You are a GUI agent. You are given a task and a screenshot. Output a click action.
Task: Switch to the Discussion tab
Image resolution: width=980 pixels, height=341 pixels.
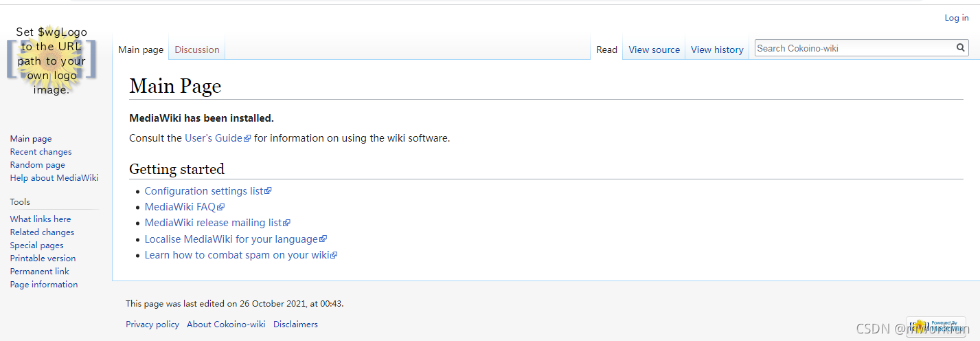tap(197, 49)
